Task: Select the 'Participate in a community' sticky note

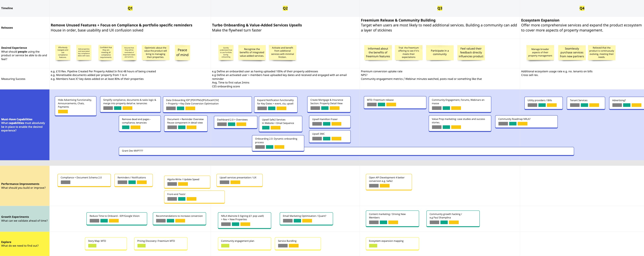Action: pyautogui.click(x=440, y=53)
